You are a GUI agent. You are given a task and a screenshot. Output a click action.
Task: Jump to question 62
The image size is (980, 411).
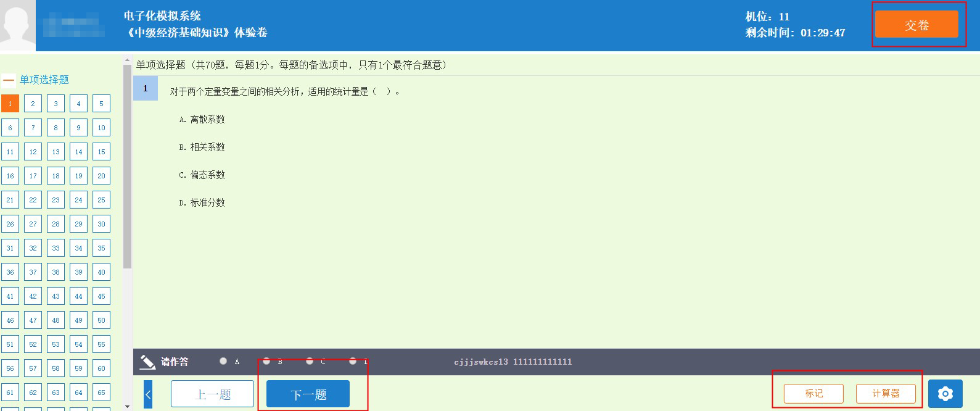tap(33, 392)
